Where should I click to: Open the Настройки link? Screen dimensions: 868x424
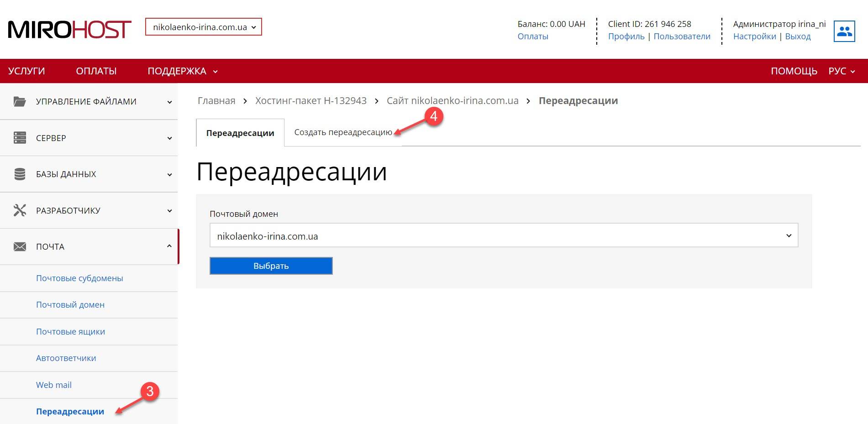(754, 37)
